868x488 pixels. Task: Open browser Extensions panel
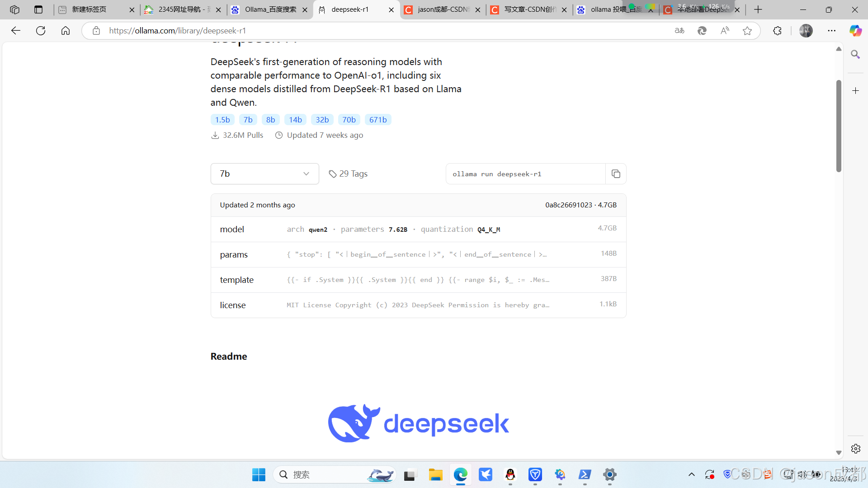(x=778, y=30)
